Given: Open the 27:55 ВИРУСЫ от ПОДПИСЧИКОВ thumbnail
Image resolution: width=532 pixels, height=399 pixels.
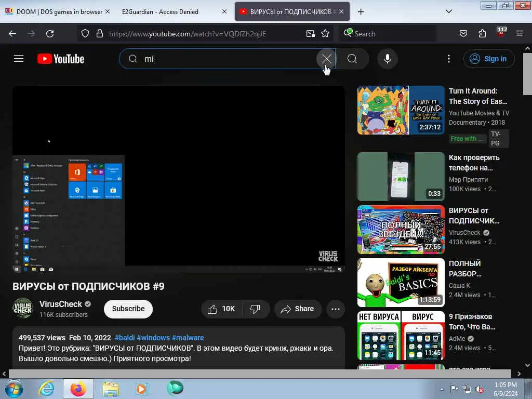Looking at the screenshot, I should [401, 229].
